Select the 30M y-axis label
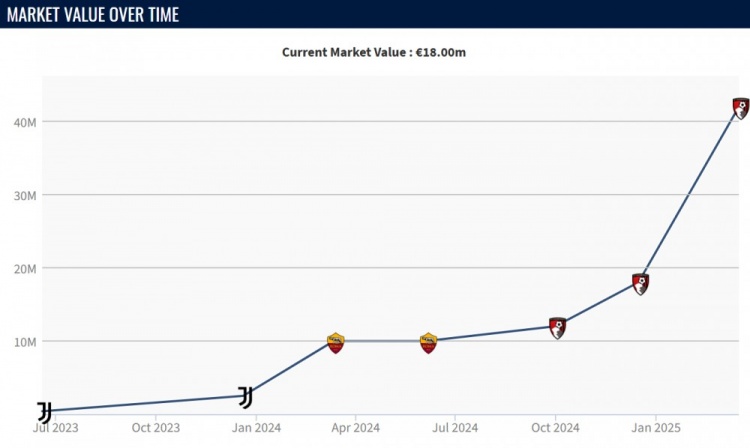 click(25, 195)
